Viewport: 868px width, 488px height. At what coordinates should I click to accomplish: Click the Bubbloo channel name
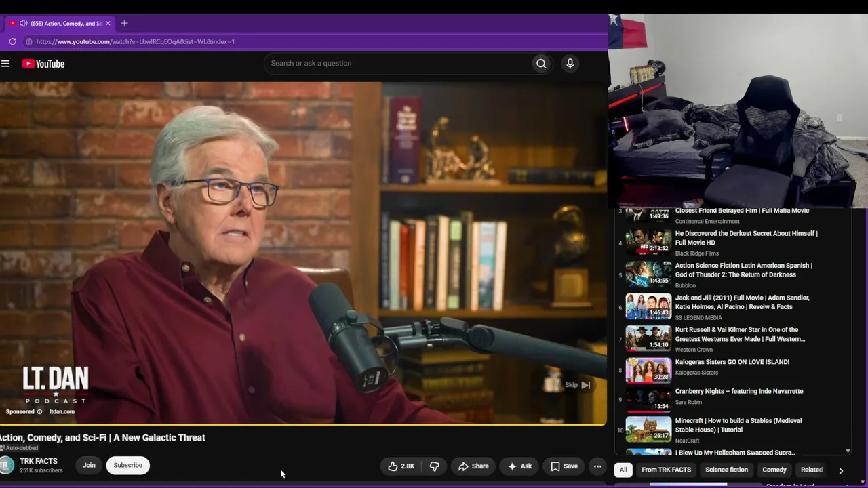coord(686,285)
